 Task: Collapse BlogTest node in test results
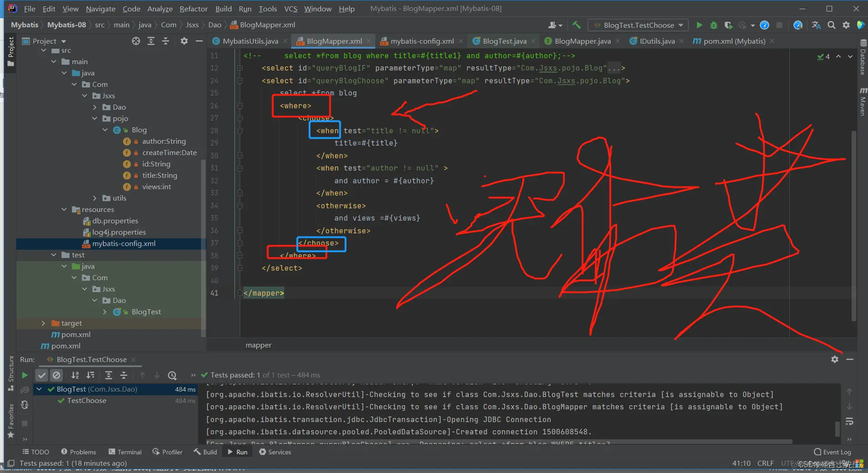click(39, 389)
